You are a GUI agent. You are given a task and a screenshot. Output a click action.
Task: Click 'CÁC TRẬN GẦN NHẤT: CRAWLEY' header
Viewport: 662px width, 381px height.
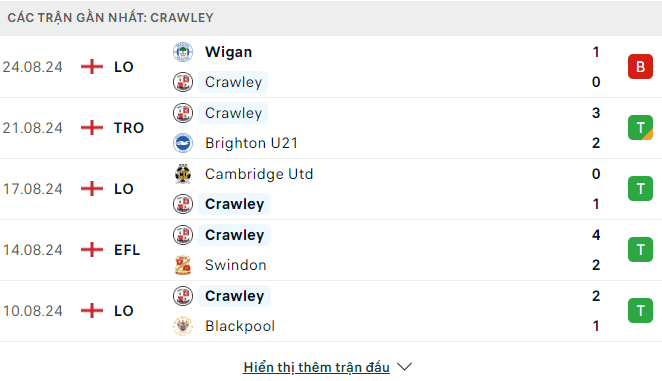click(x=111, y=18)
